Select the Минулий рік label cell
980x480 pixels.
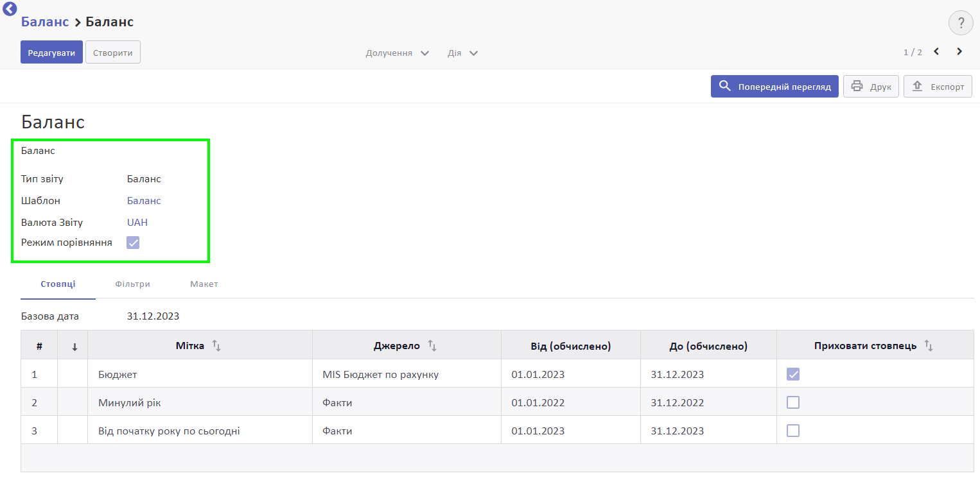coord(200,402)
